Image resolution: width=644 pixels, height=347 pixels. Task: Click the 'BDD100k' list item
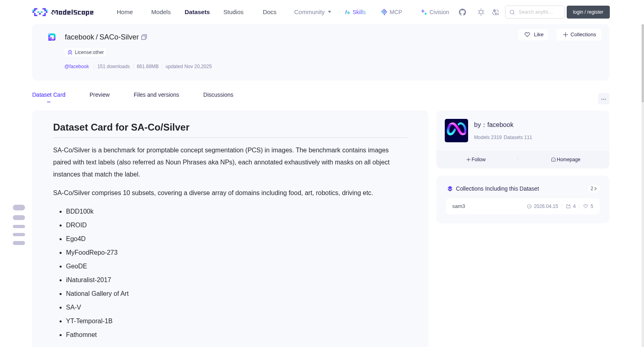tap(80, 212)
